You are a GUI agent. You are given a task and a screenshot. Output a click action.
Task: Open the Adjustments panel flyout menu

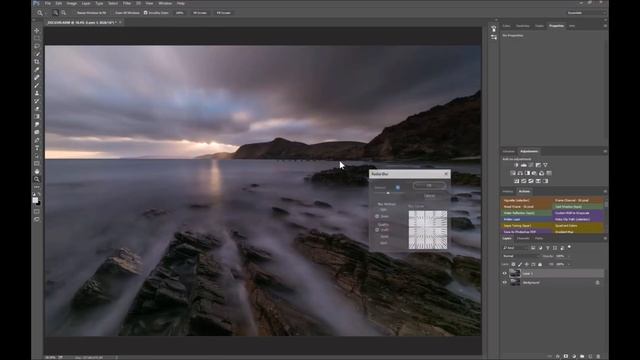(605, 151)
